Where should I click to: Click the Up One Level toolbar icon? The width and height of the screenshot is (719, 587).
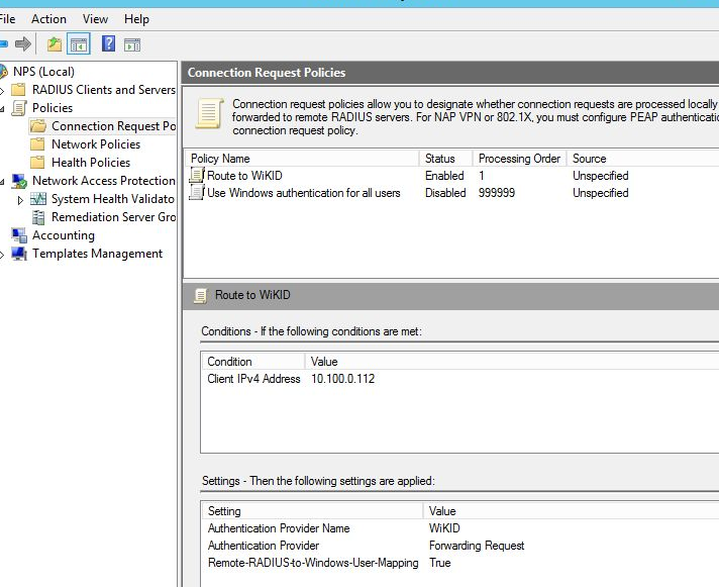point(54,44)
